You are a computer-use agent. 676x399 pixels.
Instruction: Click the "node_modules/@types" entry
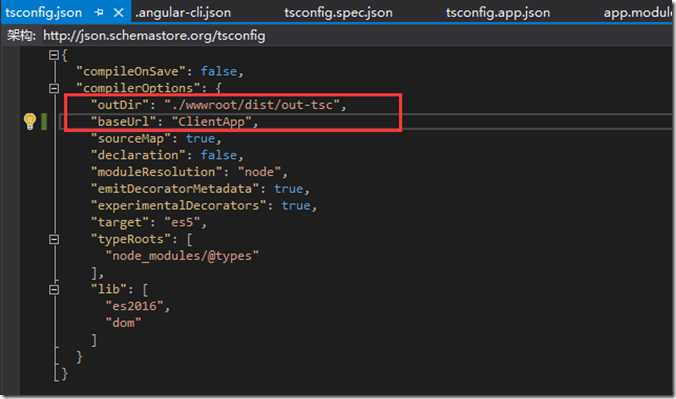click(182, 256)
